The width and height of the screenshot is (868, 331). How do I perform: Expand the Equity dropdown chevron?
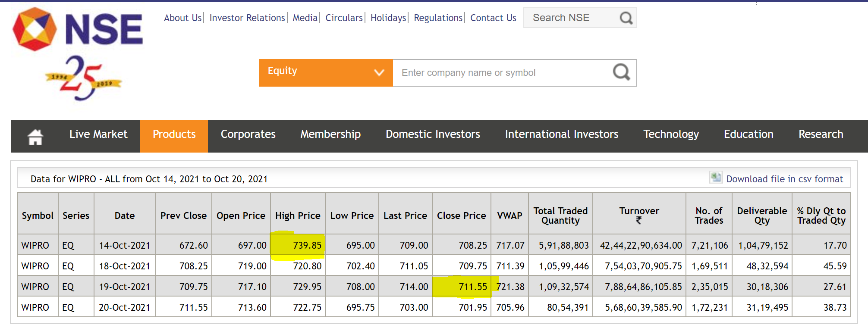point(379,72)
